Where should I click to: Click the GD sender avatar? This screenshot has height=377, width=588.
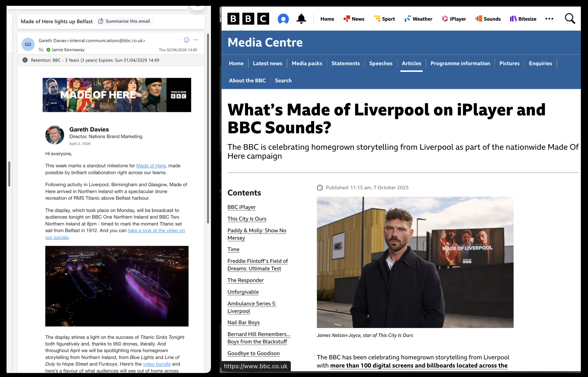(28, 44)
